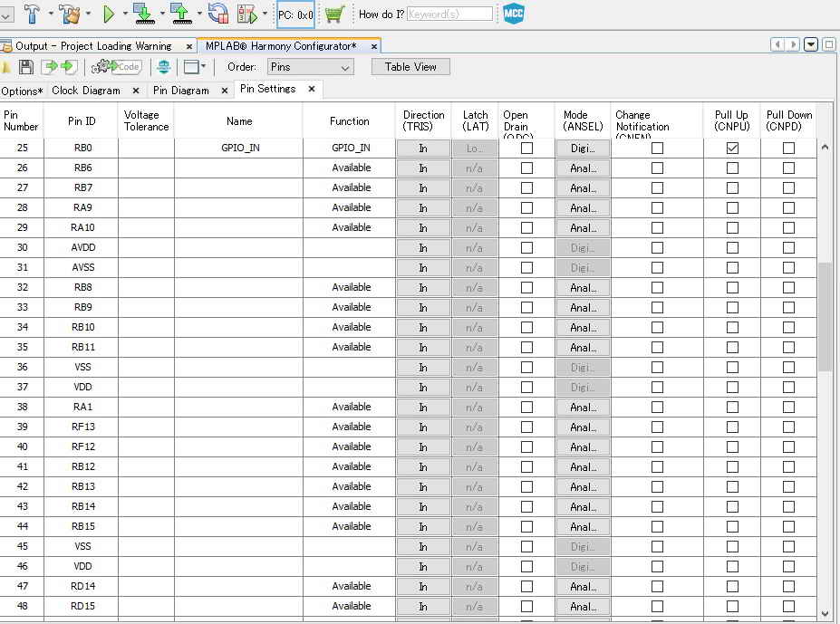Close the Pin Settings tab

[312, 89]
